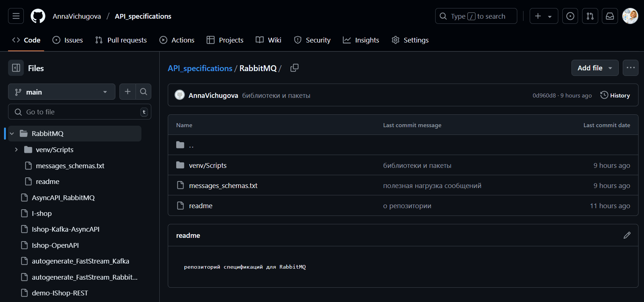Open the Add file dropdown
The width and height of the screenshot is (644, 302).
coord(595,68)
